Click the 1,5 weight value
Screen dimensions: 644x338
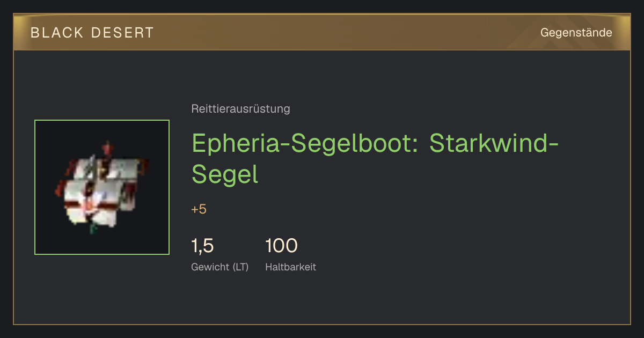point(202,246)
